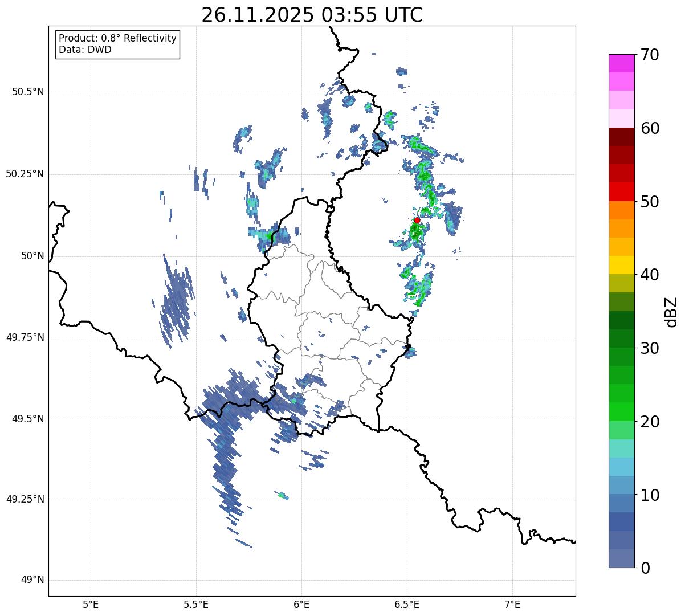The height and width of the screenshot is (616, 685).
Task: Click the 49°N latitude label
Action: coord(32,580)
